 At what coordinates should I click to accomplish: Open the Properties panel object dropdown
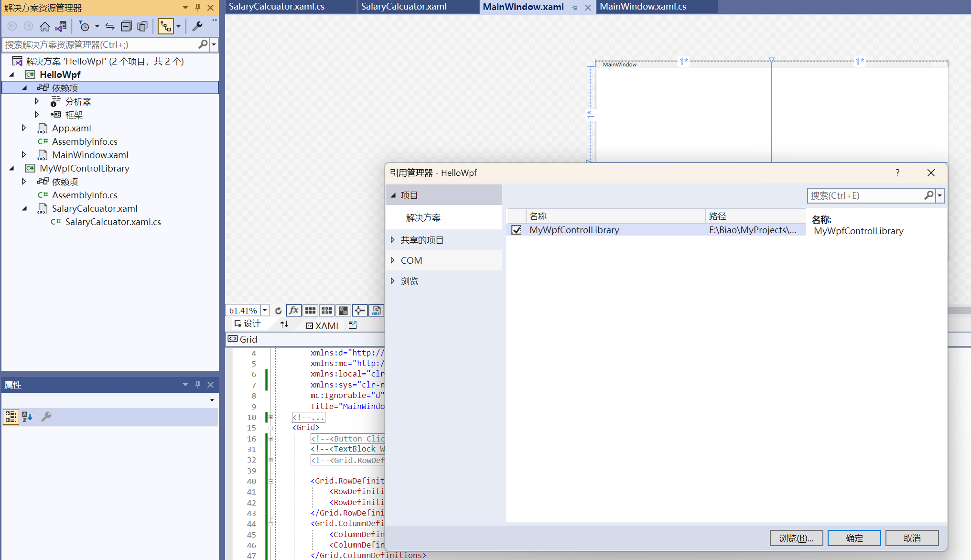(x=212, y=400)
